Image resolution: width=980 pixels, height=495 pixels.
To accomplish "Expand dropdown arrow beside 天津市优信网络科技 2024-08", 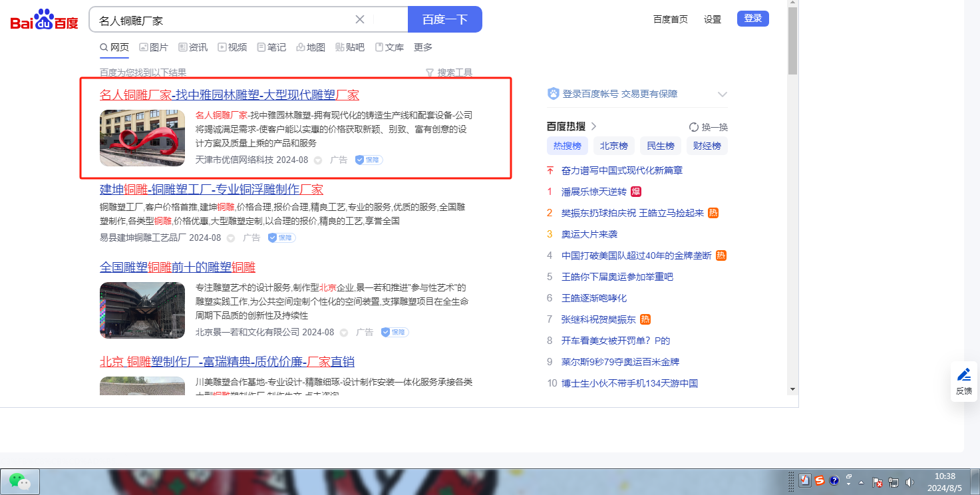I will click(318, 160).
